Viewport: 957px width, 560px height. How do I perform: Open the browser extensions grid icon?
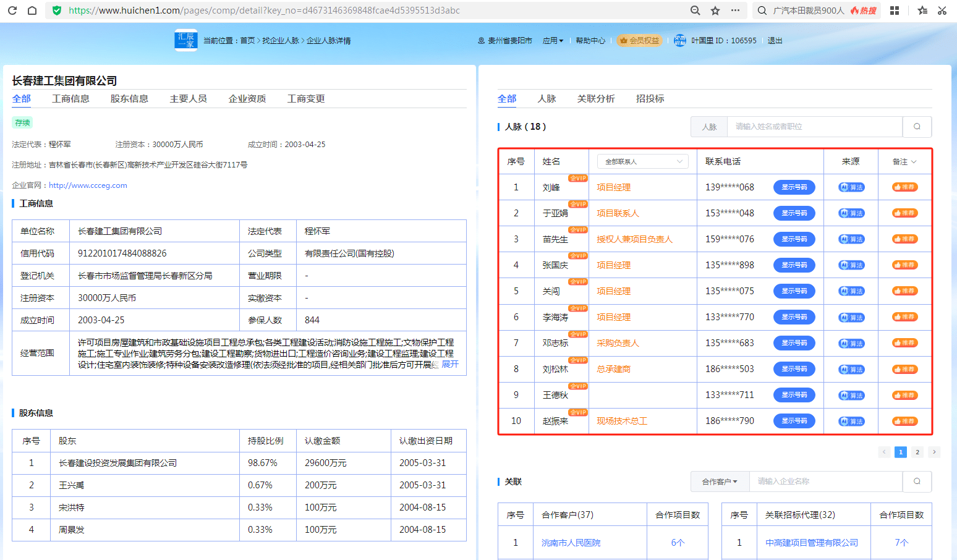[x=895, y=11]
